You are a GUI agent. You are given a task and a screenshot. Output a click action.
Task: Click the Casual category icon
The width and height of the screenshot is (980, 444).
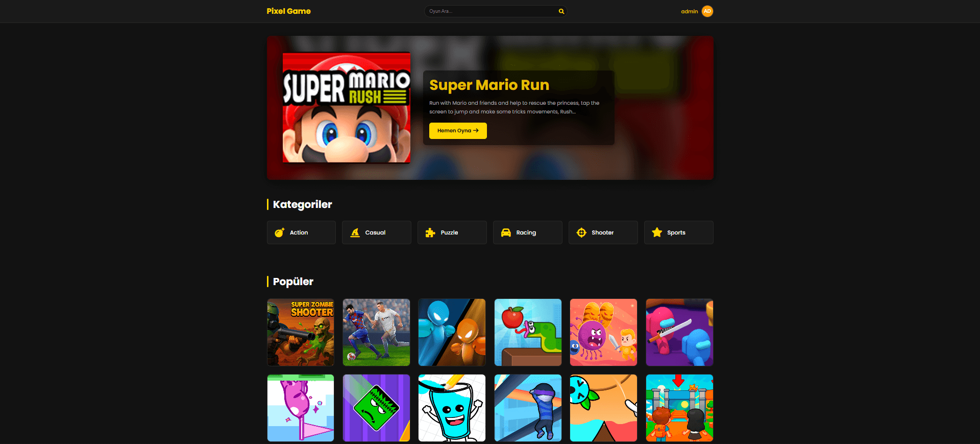pyautogui.click(x=355, y=232)
